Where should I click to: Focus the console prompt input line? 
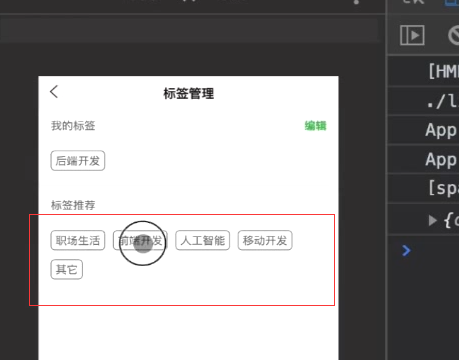pyautogui.click(x=423, y=250)
